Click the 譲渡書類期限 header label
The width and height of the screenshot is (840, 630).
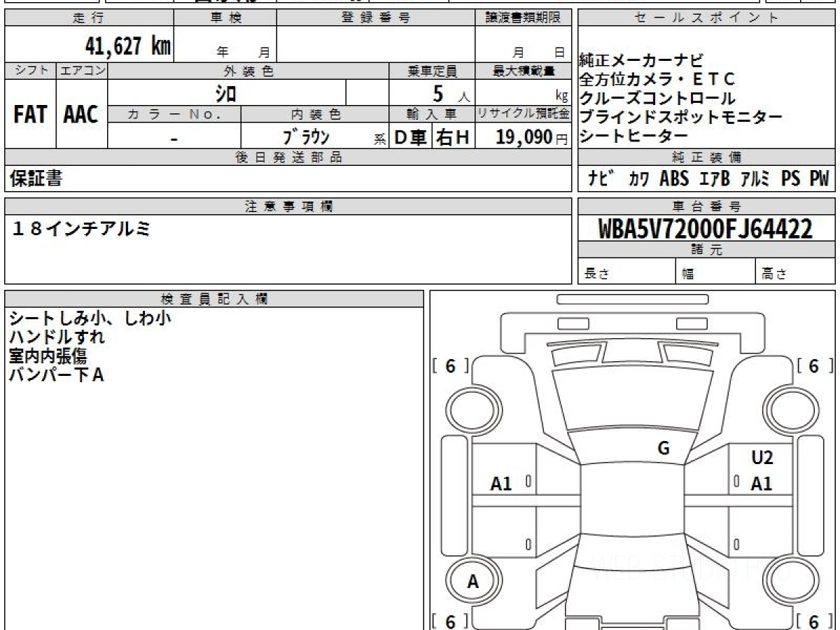pos(524,18)
